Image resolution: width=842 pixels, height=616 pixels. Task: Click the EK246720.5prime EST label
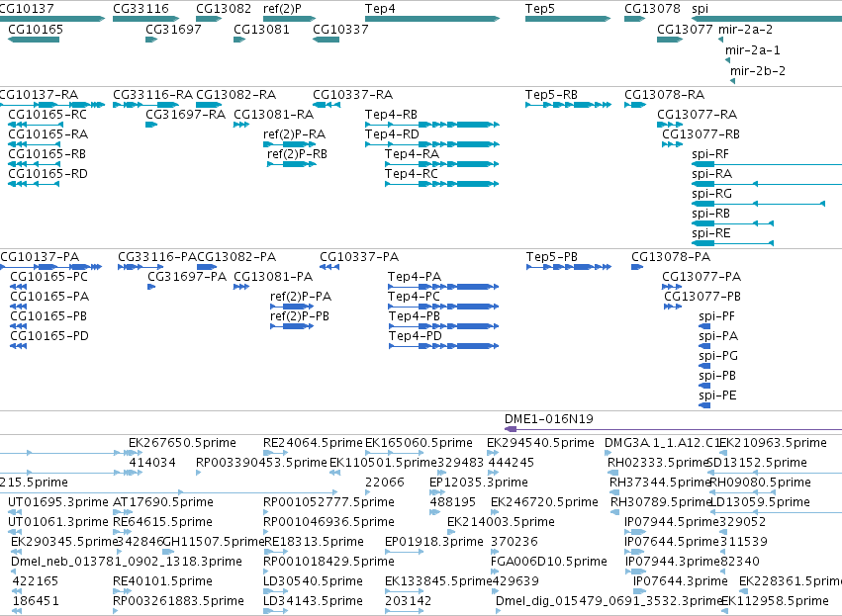[544, 502]
